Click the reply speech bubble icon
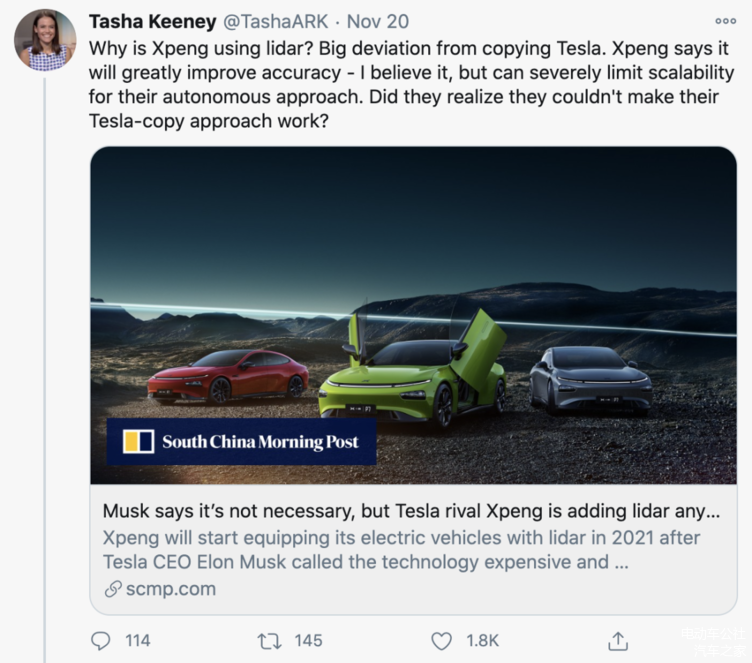The height and width of the screenshot is (663, 752). click(x=100, y=640)
